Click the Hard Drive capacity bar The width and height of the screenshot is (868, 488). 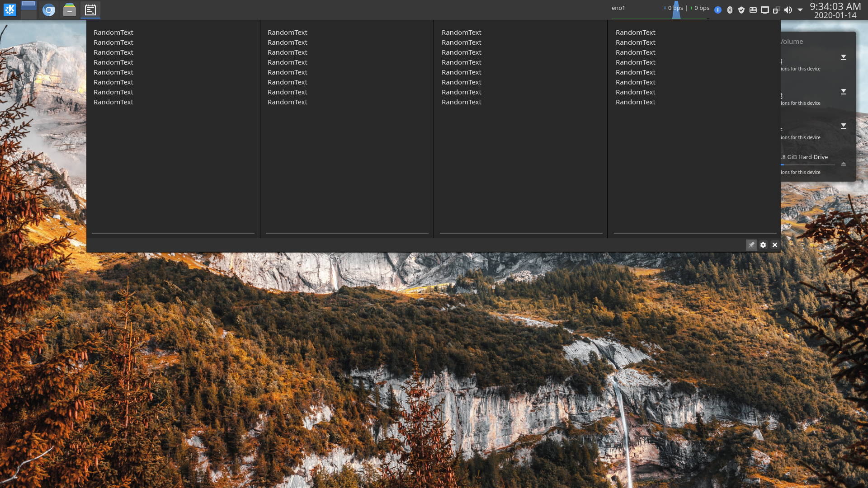coord(807,165)
